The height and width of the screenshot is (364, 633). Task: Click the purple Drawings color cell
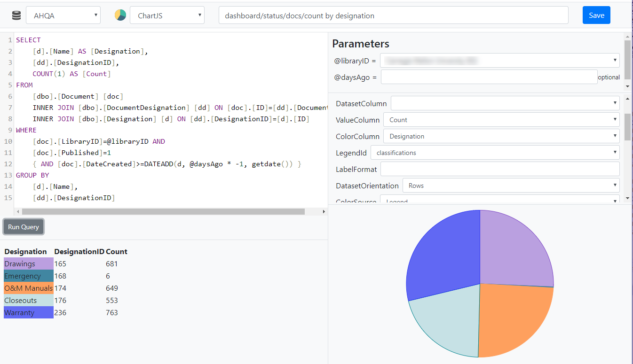(x=28, y=264)
